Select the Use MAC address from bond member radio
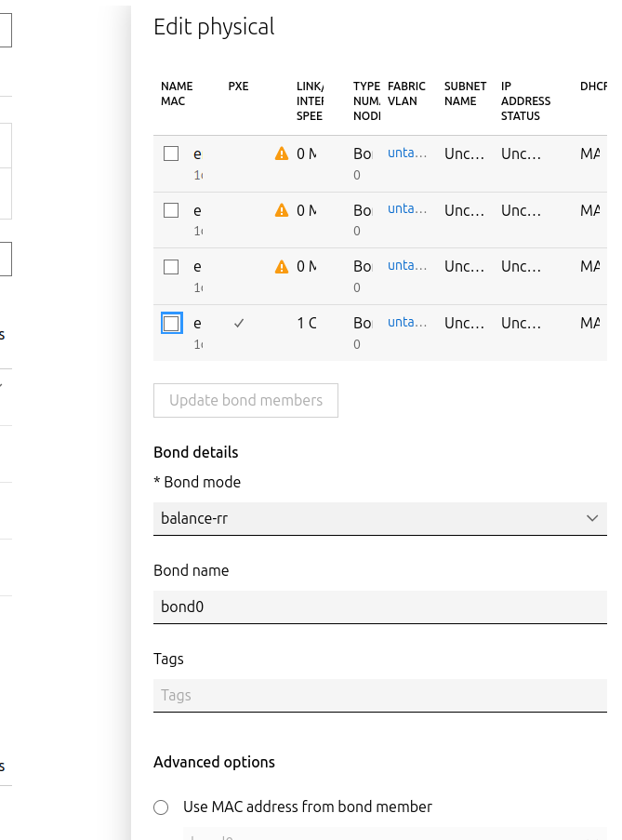 coord(161,807)
